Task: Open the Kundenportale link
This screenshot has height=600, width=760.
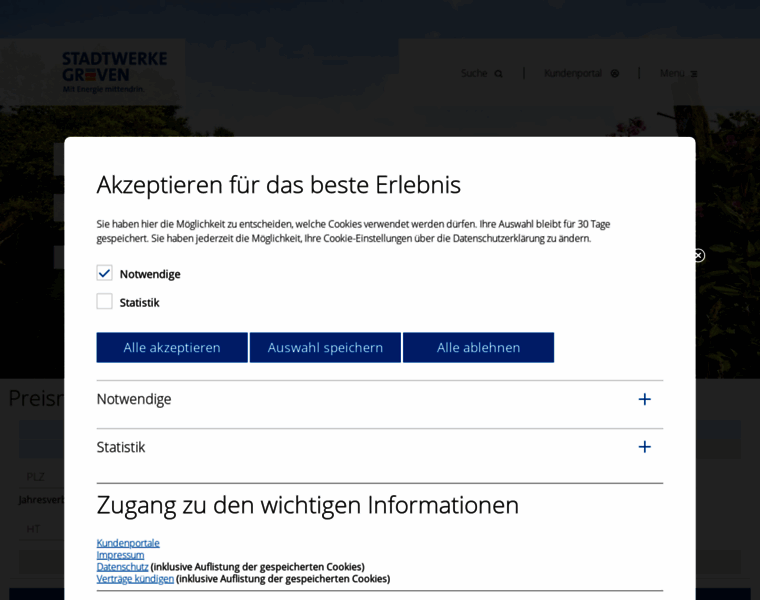Action: [128, 543]
